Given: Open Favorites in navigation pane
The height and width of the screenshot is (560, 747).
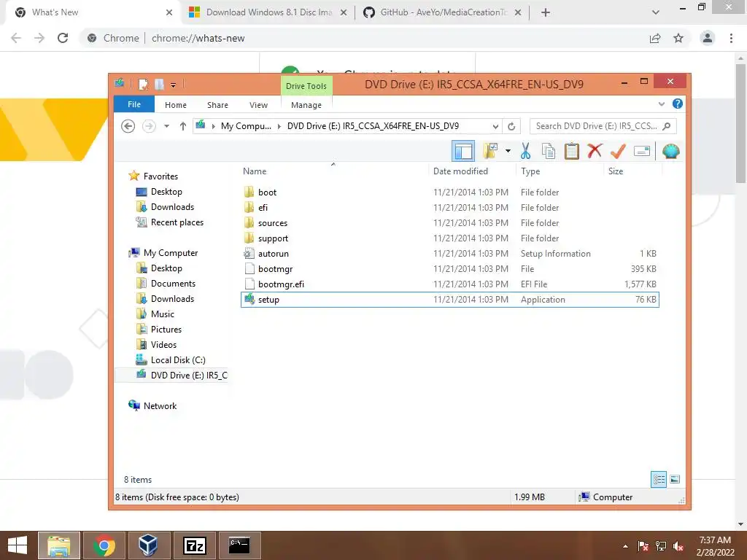Looking at the screenshot, I should 160,176.
